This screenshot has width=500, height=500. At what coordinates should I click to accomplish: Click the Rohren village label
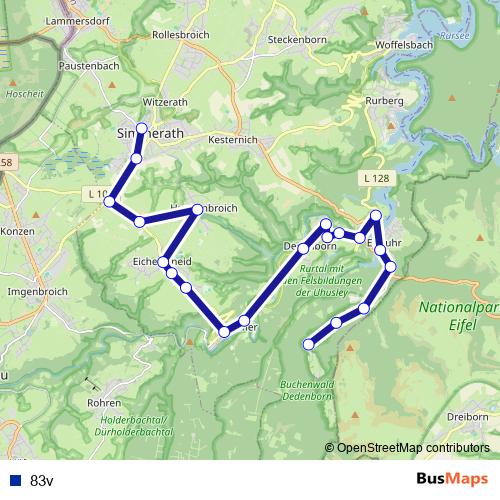click(104, 403)
